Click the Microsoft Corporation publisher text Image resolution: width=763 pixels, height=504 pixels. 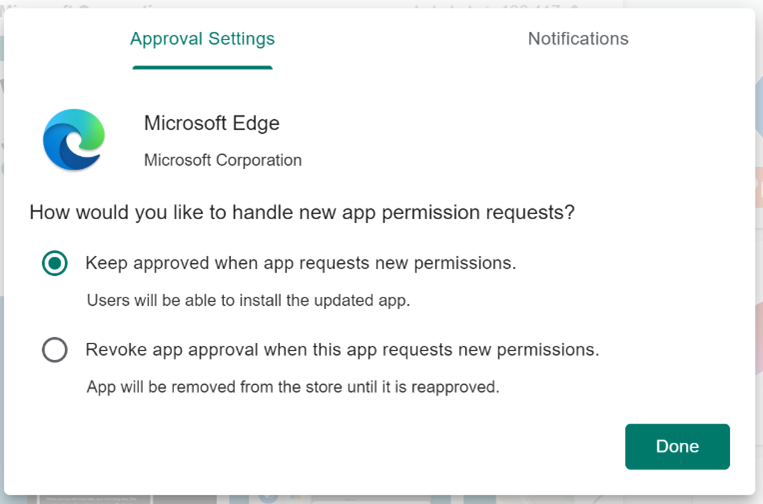tap(223, 160)
